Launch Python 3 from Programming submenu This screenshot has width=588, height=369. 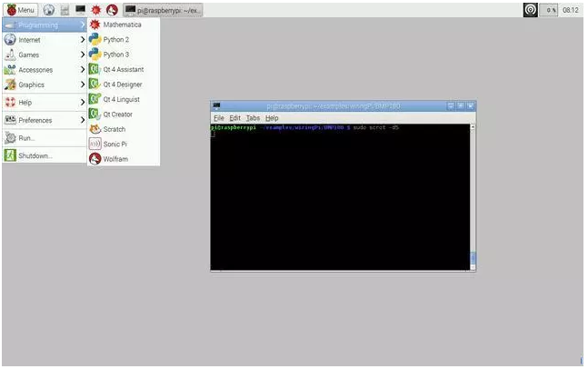point(115,55)
